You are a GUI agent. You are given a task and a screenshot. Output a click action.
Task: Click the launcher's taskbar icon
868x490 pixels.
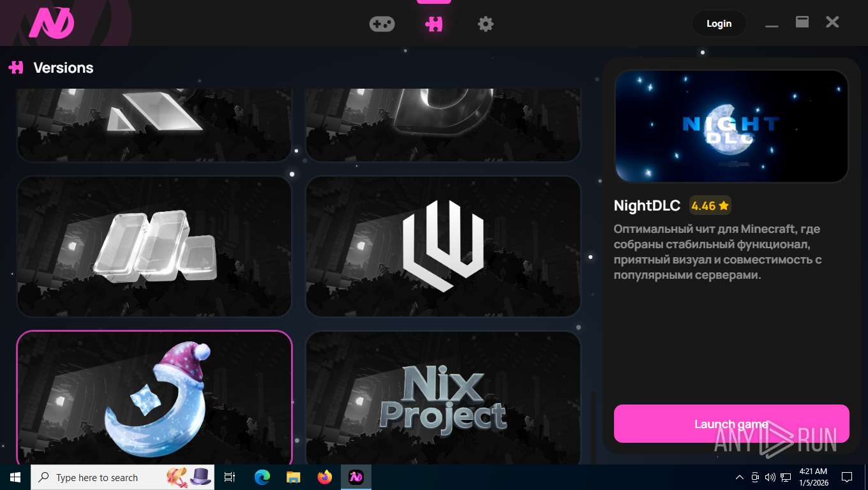356,477
